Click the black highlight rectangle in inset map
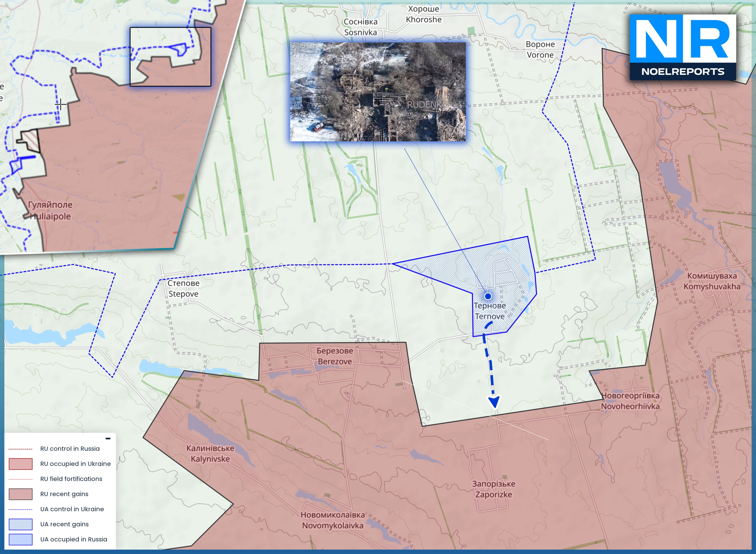Screen dimensions: 756x554 (x=171, y=57)
